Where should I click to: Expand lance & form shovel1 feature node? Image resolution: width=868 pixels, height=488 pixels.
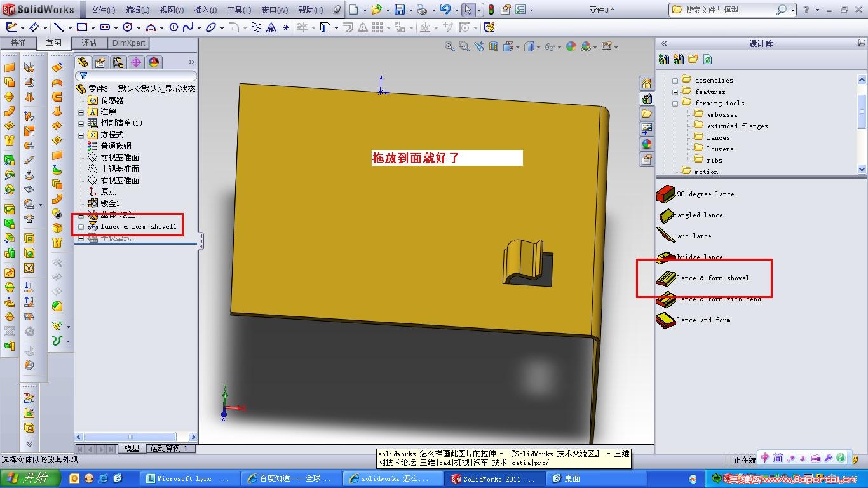click(81, 227)
